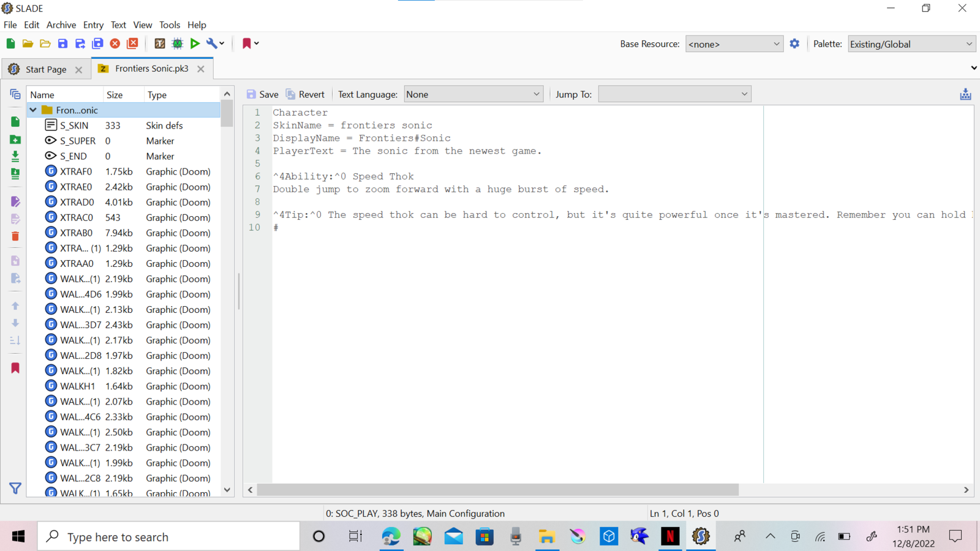Move entry up with the sidebar arrow
This screenshot has width=980, height=551.
[x=15, y=305]
